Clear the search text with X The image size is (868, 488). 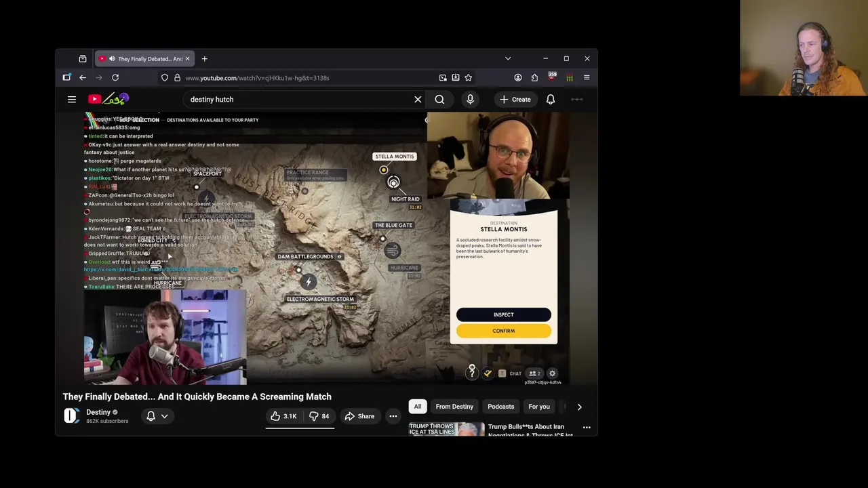pyautogui.click(x=418, y=100)
